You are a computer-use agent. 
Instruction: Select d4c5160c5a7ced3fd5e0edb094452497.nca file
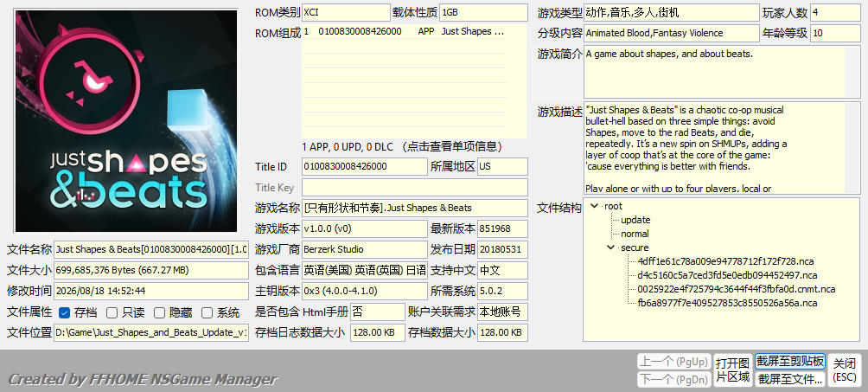pos(727,275)
